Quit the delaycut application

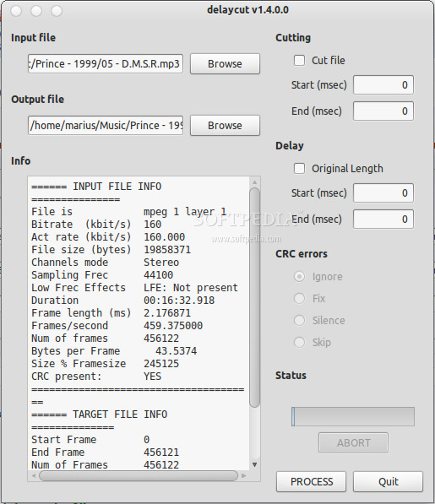click(388, 481)
